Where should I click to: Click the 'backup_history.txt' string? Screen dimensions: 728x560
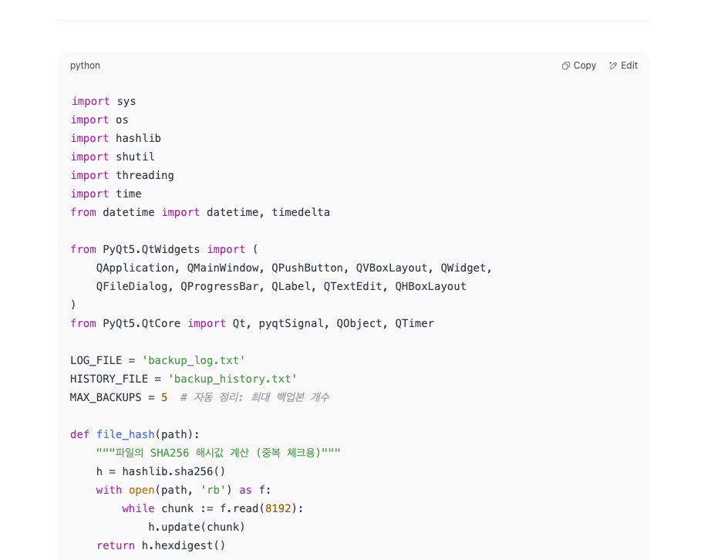233,380
